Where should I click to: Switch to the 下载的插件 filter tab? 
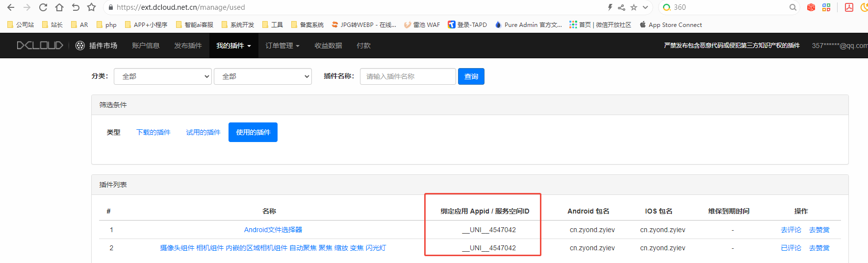(153, 132)
